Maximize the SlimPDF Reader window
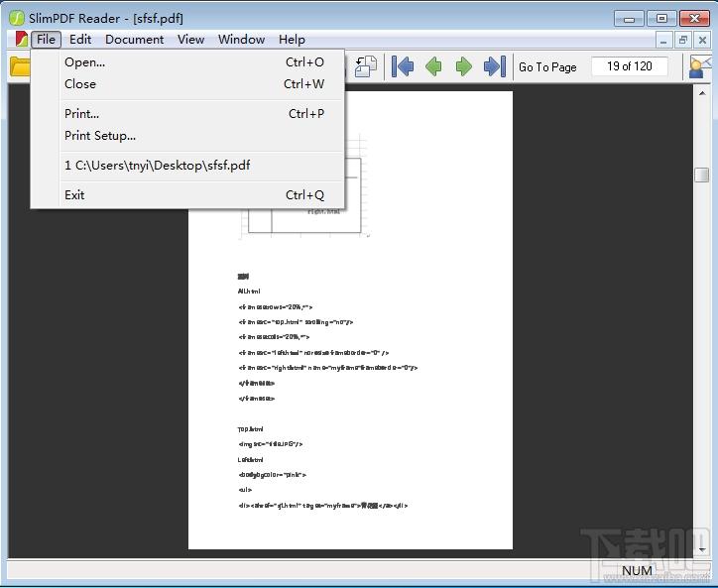The image size is (718, 588). click(661, 19)
